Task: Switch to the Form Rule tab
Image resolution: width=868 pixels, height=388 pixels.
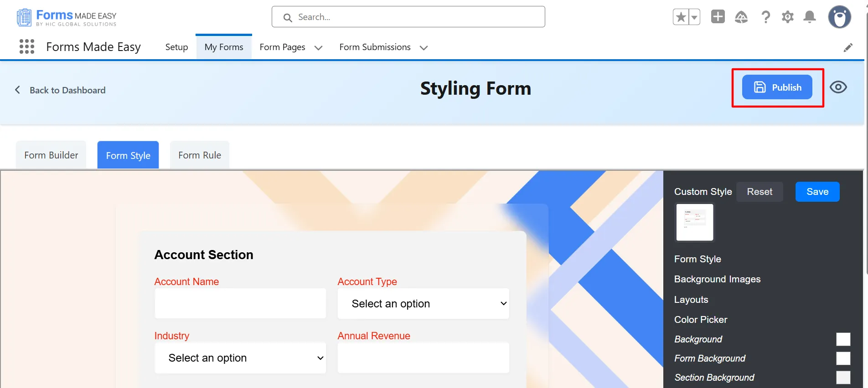Action: coord(200,155)
